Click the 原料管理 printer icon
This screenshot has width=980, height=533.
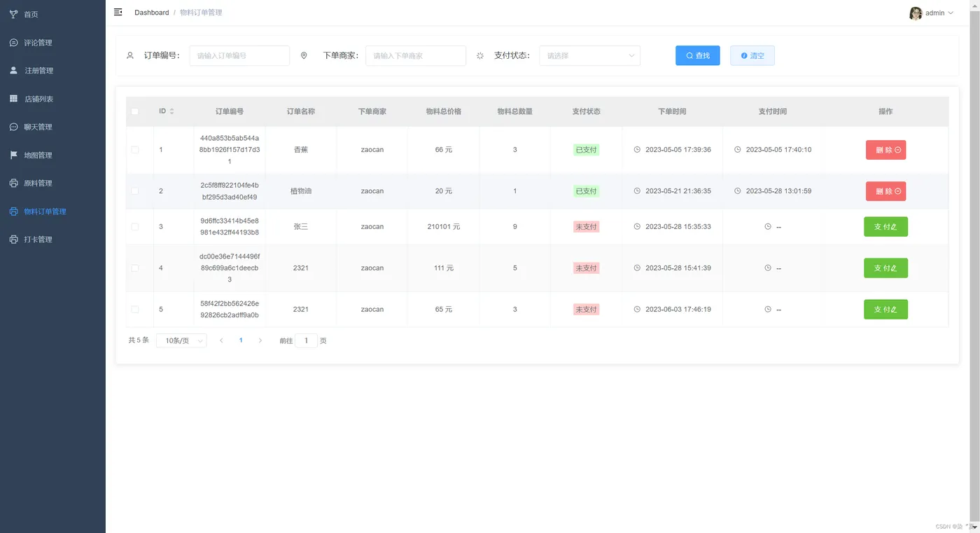(x=13, y=183)
